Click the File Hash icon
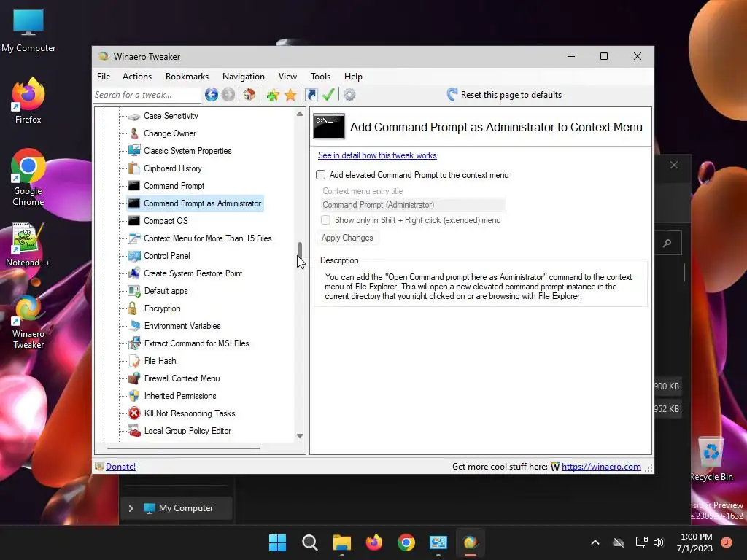Screen dimensions: 747x560 tap(134, 361)
